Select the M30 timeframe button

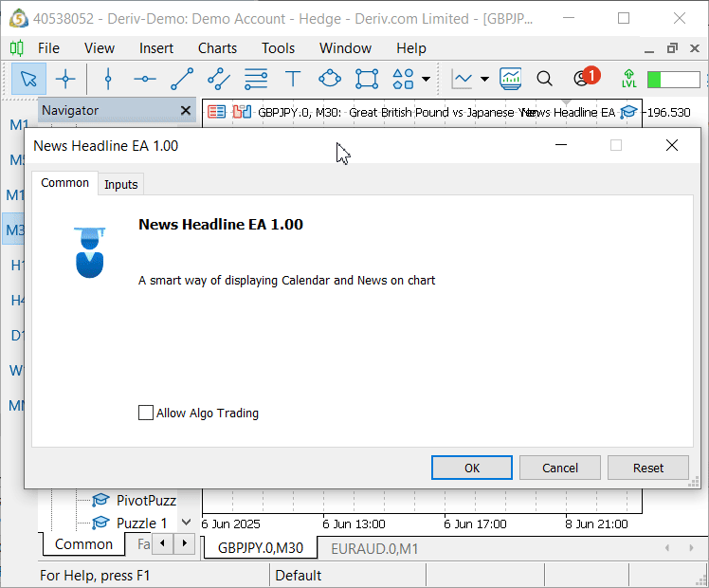coord(13,230)
